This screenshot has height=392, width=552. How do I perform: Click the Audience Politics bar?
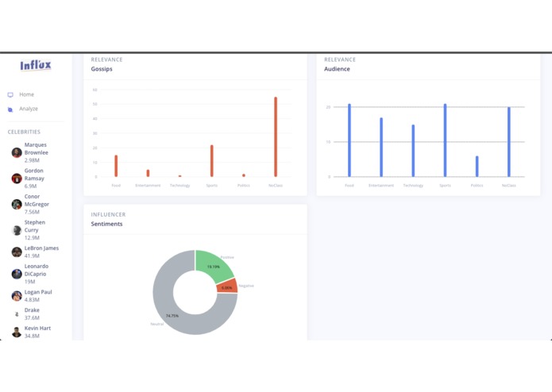tap(477, 167)
